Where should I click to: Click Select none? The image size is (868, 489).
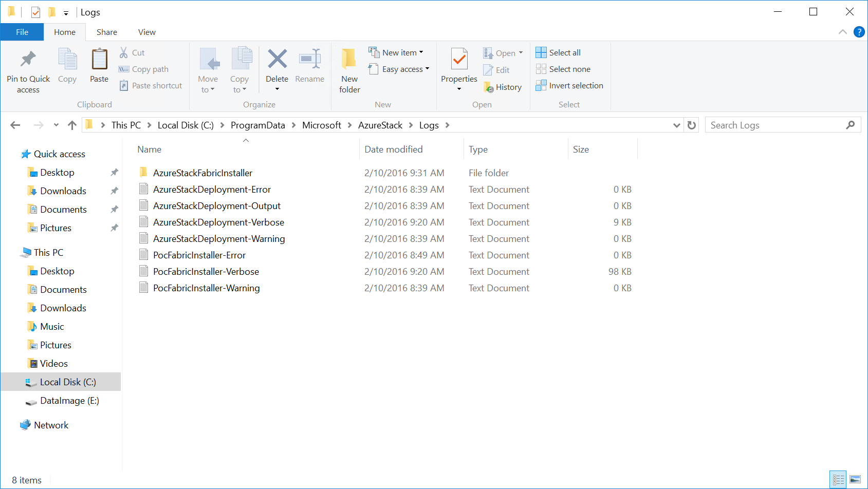click(x=563, y=69)
